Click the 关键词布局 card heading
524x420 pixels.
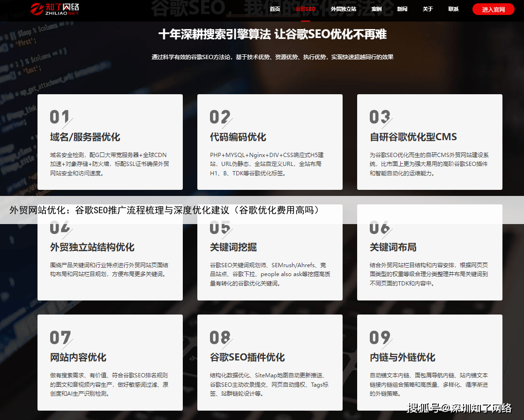tap(393, 247)
